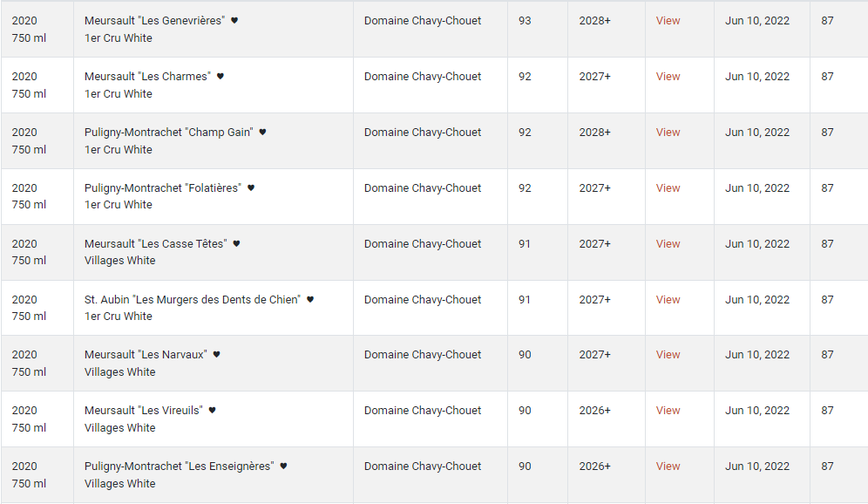Click View link for Meursault "Les Narvaux"
Screen dimensions: 868x504
pos(668,355)
